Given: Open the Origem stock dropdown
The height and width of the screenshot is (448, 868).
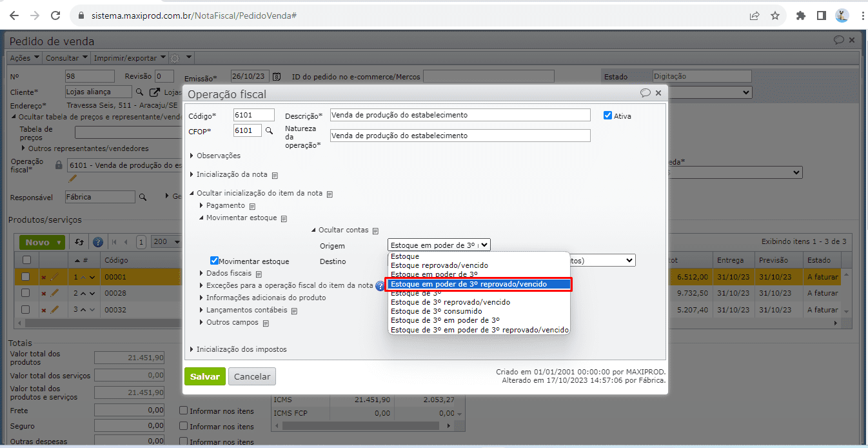Looking at the screenshot, I should click(439, 245).
